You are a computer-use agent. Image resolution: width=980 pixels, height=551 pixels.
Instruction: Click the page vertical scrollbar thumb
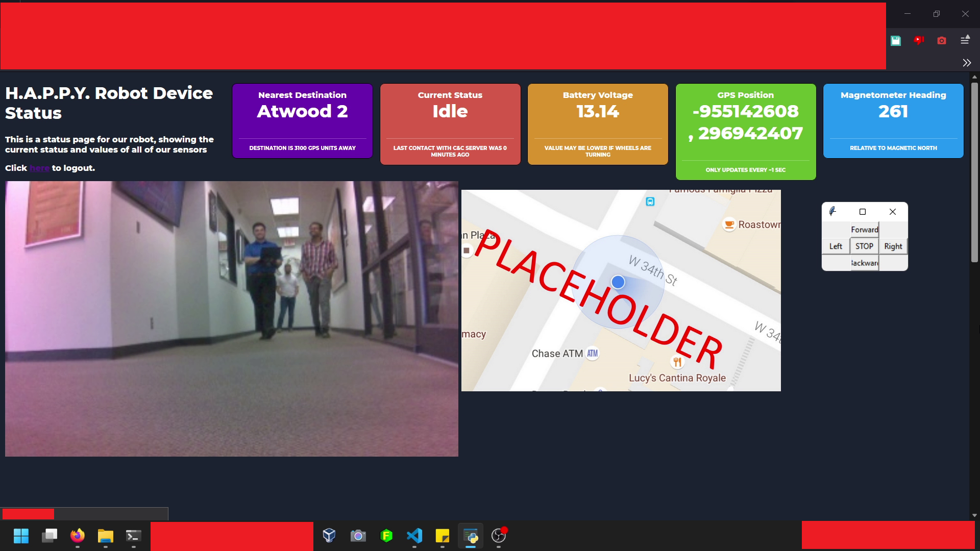click(974, 171)
